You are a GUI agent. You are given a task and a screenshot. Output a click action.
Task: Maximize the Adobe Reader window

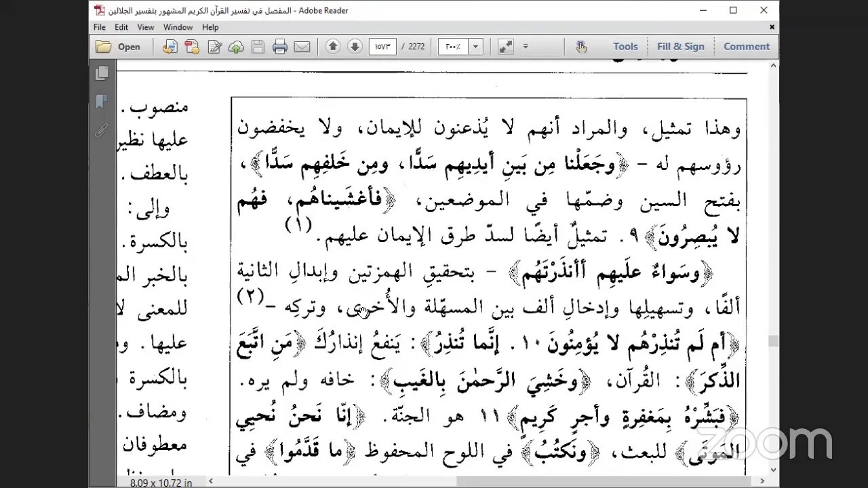(733, 10)
